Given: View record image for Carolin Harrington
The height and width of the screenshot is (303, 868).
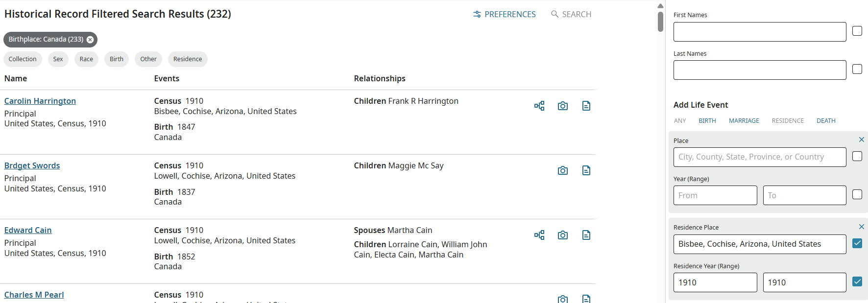Looking at the screenshot, I should [x=563, y=106].
